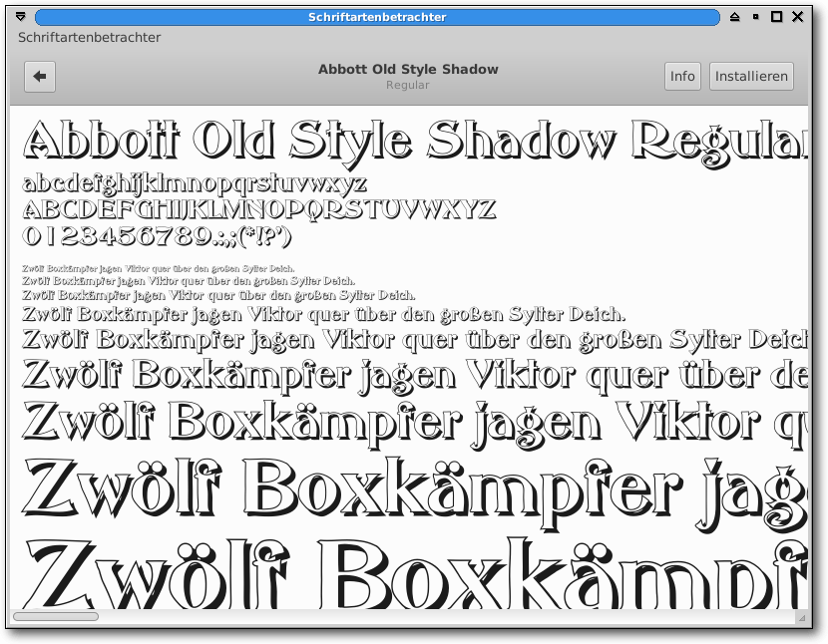Open the window menu triangle icon

coord(21,17)
